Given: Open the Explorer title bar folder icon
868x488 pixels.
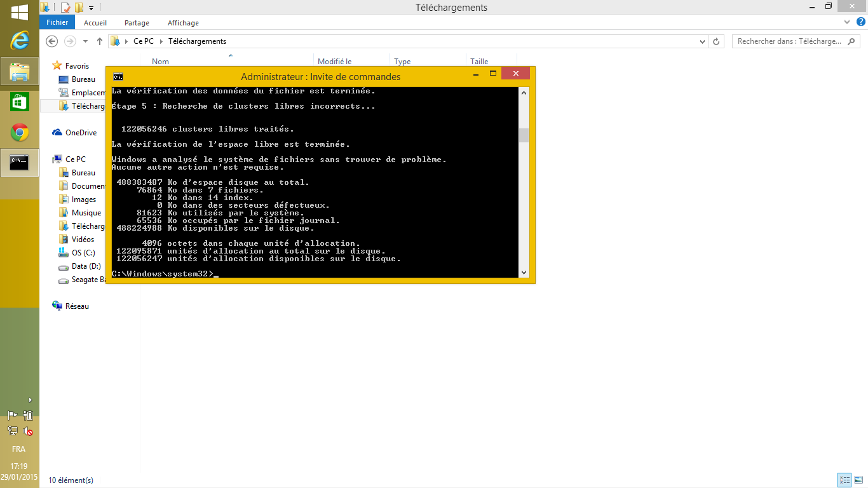Looking at the screenshot, I should [45, 8].
